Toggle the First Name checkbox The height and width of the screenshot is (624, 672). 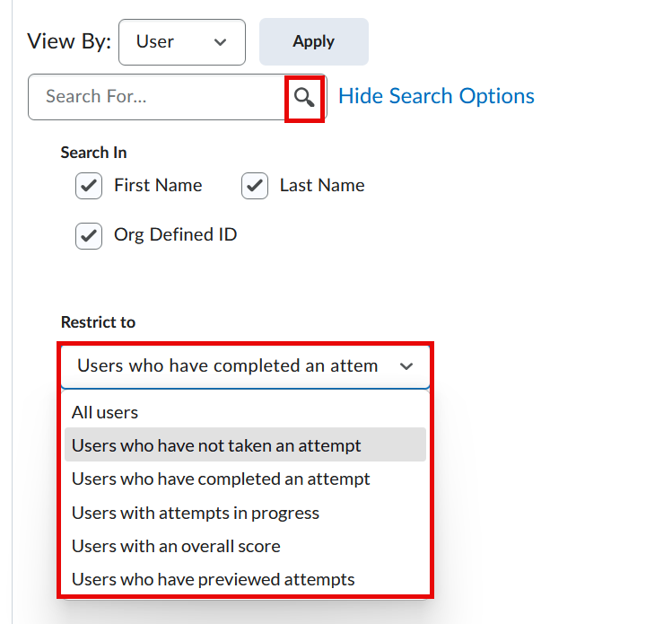pos(89,186)
